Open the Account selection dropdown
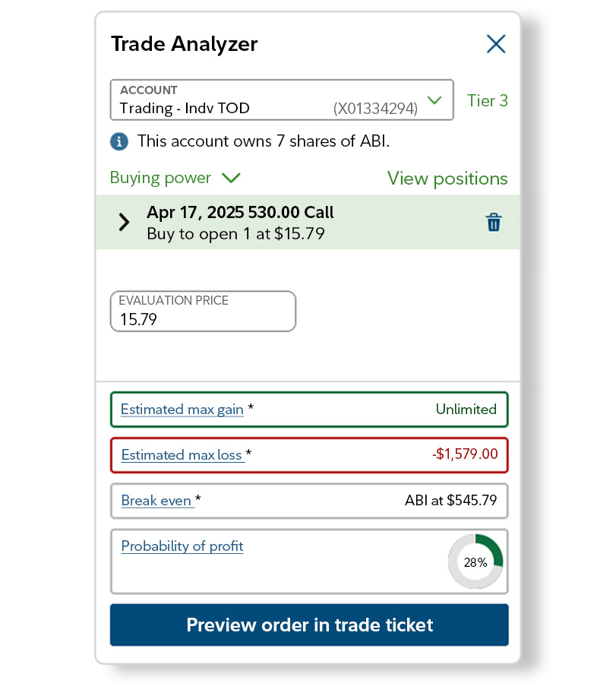Screen dimensions: 616x696 pyautogui.click(x=434, y=100)
